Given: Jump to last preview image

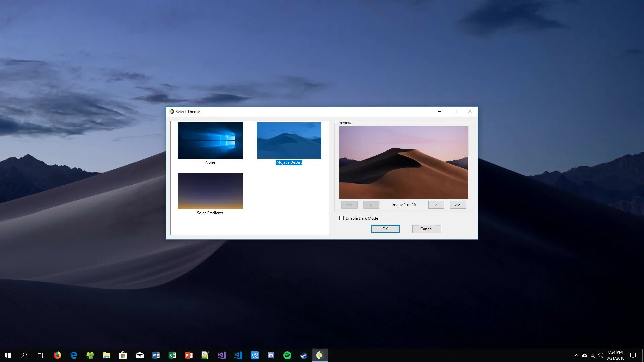Looking at the screenshot, I should coord(458,205).
